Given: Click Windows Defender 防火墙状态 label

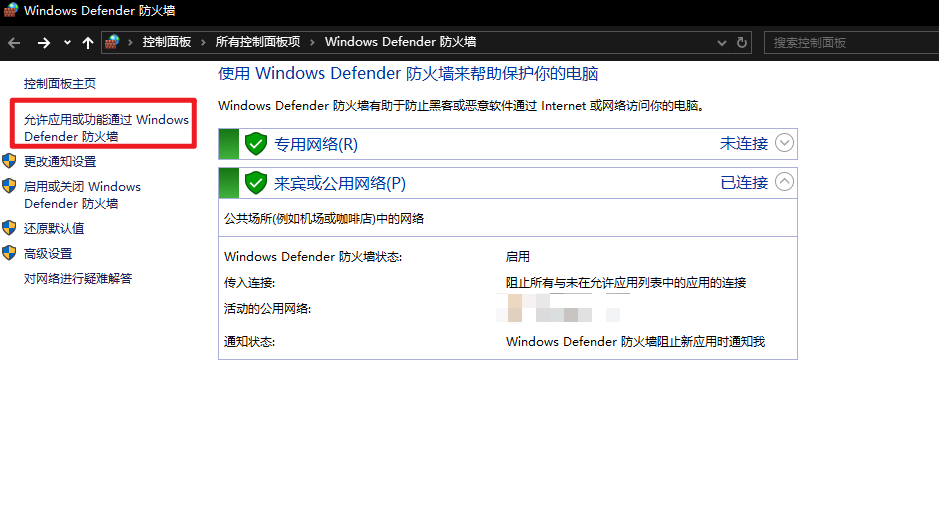Looking at the screenshot, I should coord(313,257).
